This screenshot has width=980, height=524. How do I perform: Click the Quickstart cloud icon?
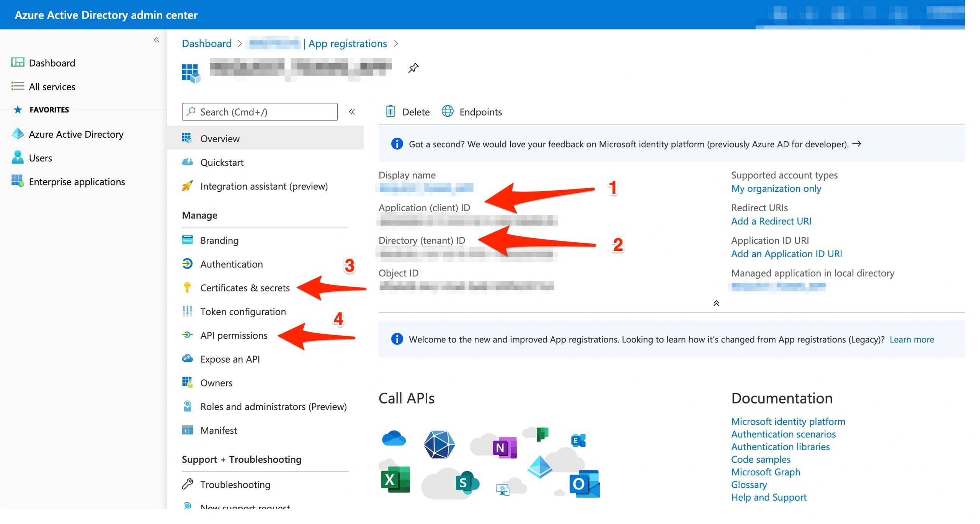[187, 162]
